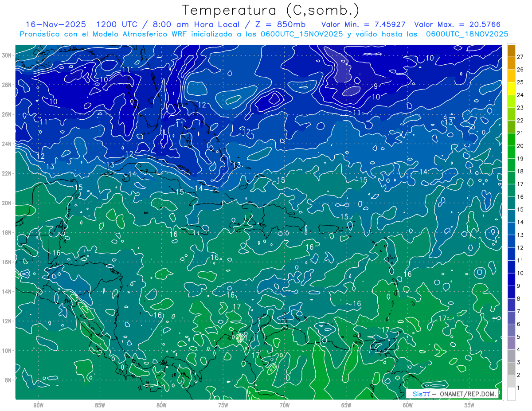This screenshot has height=411, width=532.
Task: Click the valid-until time '0600UTC_18NOV2025'
Action: tap(467, 34)
